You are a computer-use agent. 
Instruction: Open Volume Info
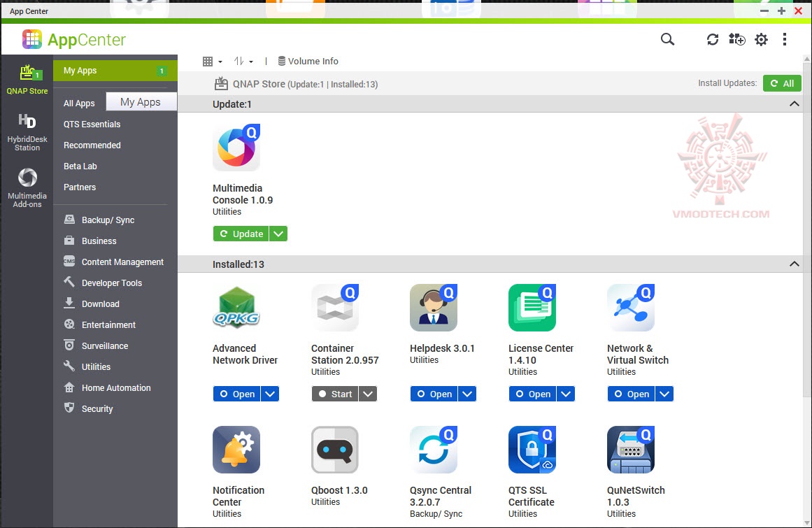[x=308, y=61]
